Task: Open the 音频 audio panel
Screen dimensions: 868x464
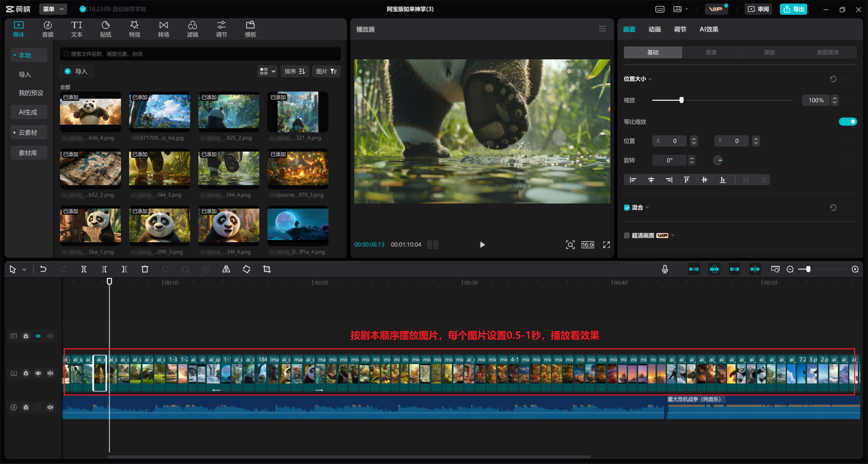Action: pos(48,29)
